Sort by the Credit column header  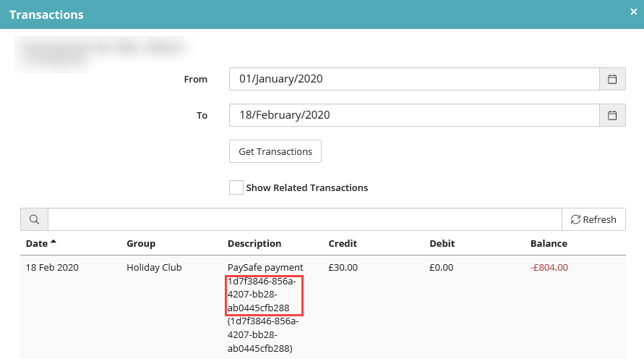(343, 243)
